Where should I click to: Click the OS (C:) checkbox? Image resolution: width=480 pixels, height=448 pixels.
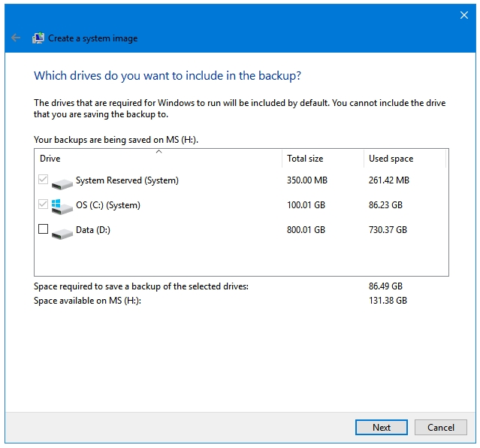[x=43, y=204]
